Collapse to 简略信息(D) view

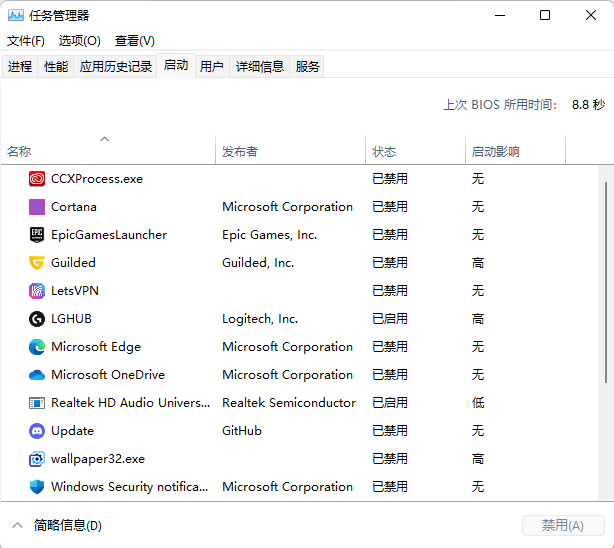coord(57,525)
